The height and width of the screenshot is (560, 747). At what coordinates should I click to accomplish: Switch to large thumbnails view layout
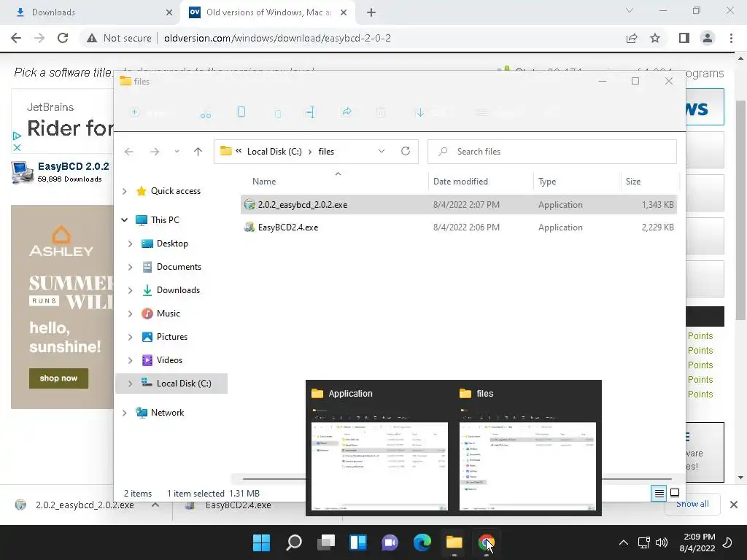point(675,493)
